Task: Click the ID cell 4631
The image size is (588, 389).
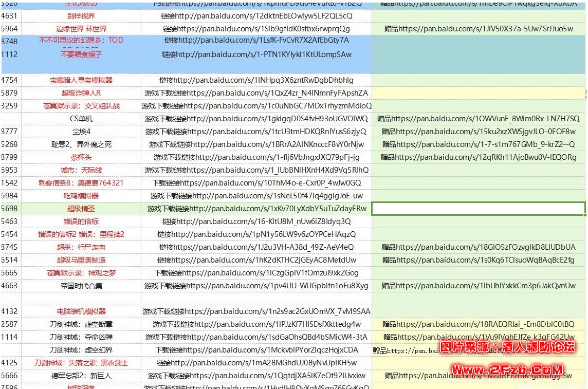Action: [11, 16]
